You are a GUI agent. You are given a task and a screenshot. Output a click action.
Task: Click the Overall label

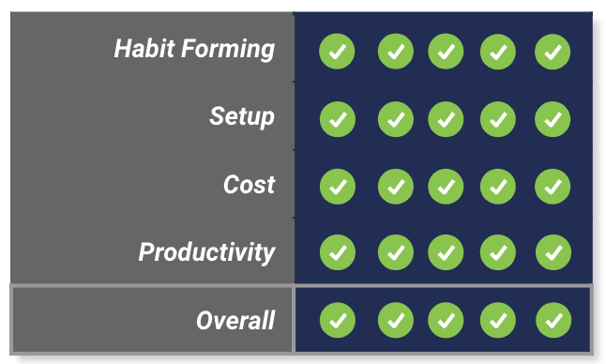(235, 320)
